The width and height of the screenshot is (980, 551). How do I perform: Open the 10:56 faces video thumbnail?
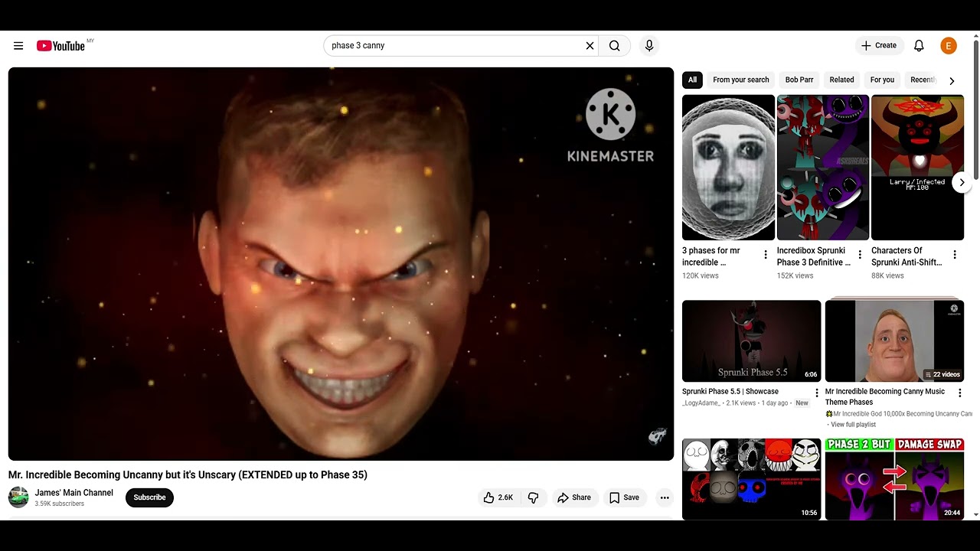click(751, 479)
